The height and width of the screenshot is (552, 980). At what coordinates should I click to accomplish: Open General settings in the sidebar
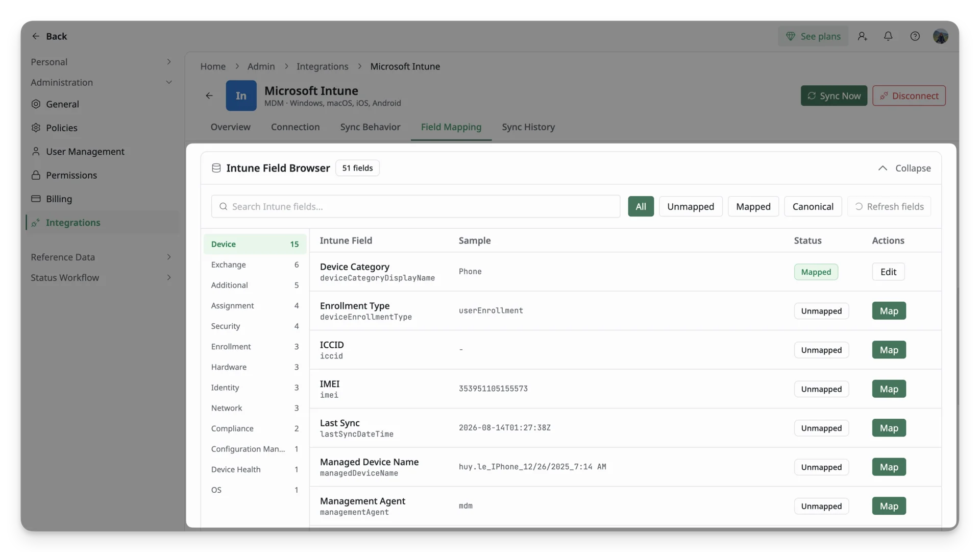pyautogui.click(x=102, y=104)
